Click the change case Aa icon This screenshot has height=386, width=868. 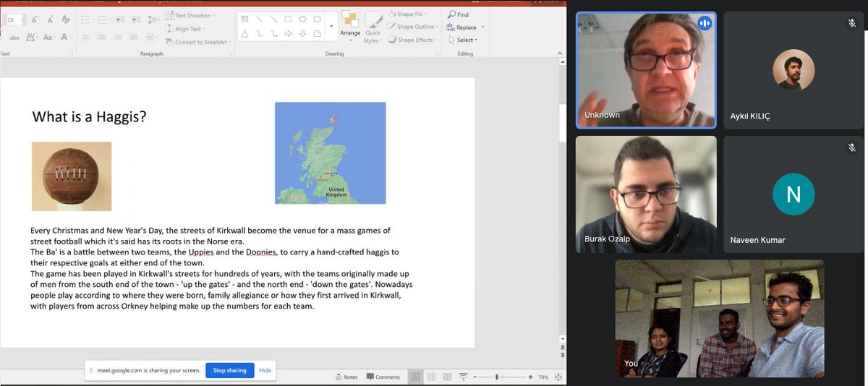(48, 37)
